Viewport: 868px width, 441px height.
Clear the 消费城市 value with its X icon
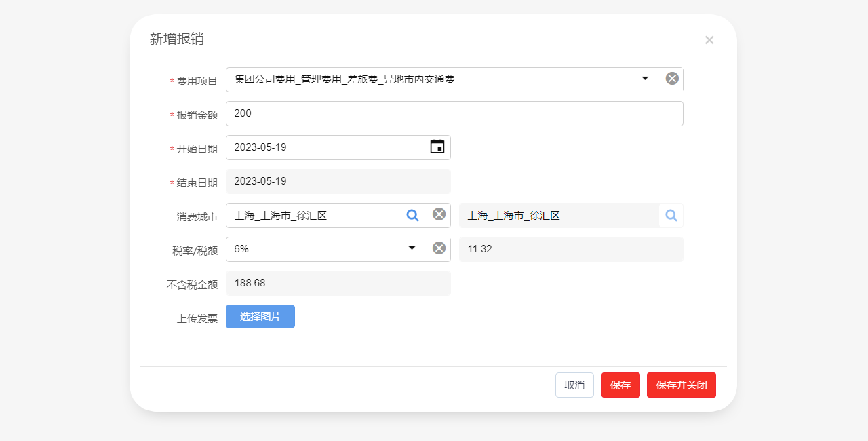439,214
